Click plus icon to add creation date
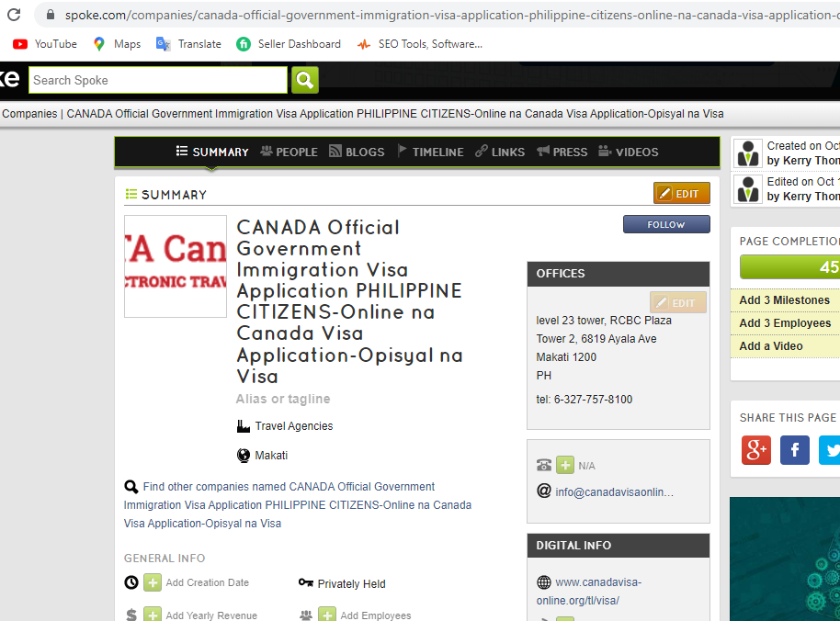840x621 pixels. [x=153, y=582]
